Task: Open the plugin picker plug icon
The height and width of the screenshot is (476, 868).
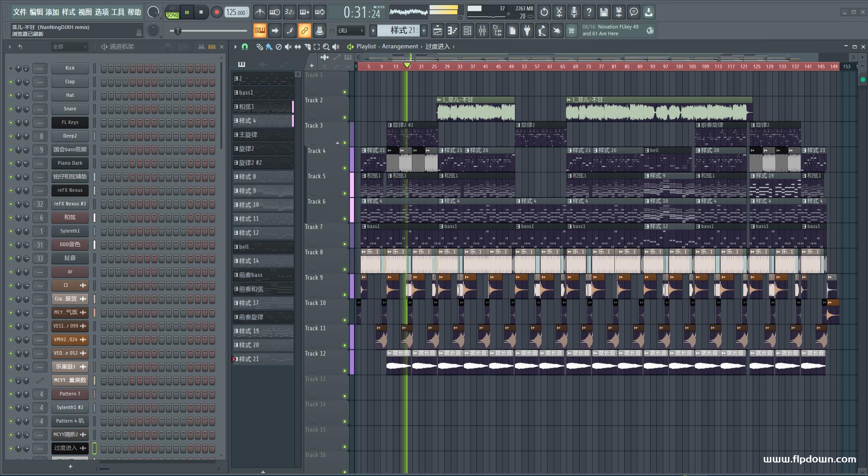Action: [x=527, y=31]
